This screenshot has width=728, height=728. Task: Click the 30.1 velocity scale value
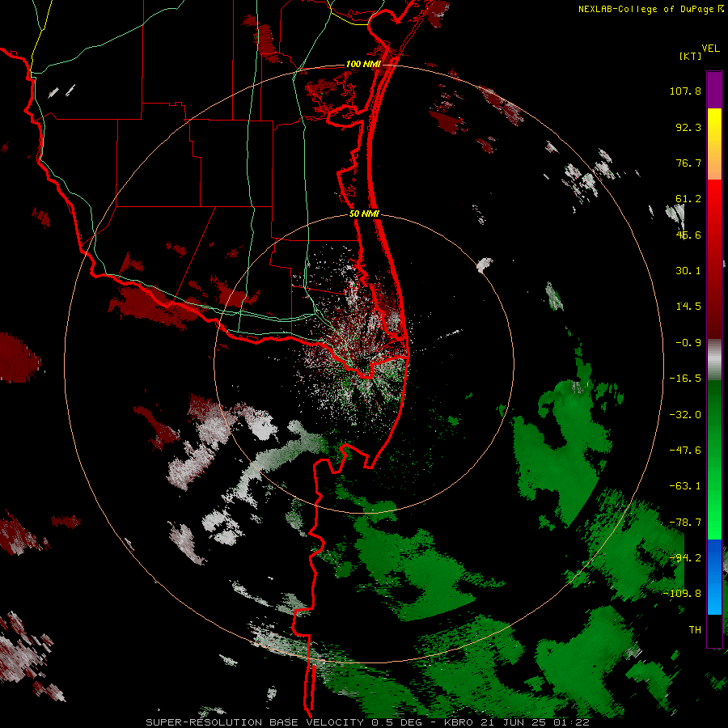point(688,271)
